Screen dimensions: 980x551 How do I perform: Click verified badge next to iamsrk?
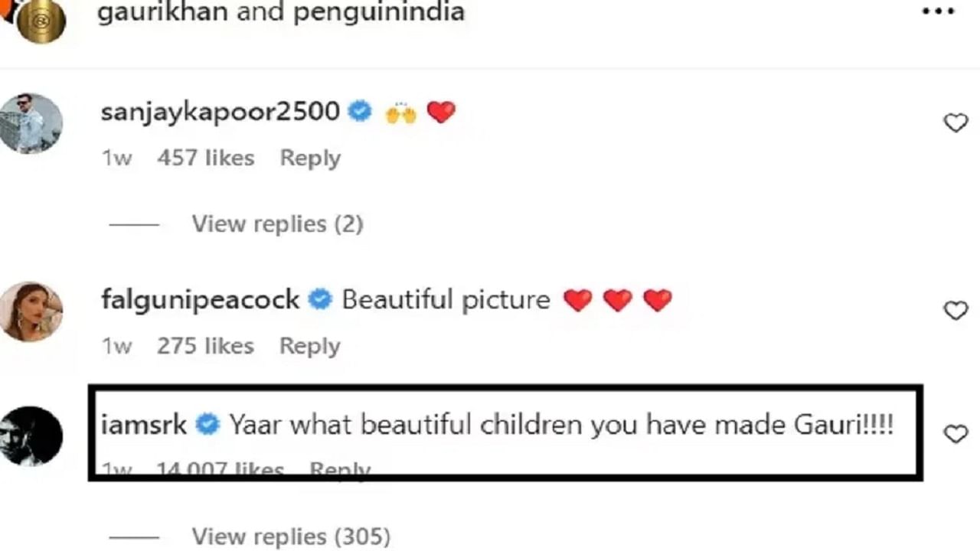coord(207,425)
